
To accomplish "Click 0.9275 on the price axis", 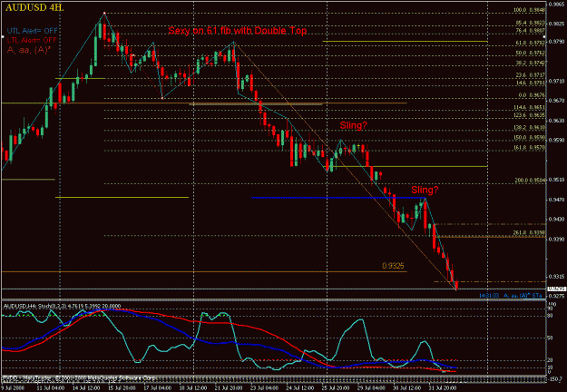I will pyautogui.click(x=556, y=296).
